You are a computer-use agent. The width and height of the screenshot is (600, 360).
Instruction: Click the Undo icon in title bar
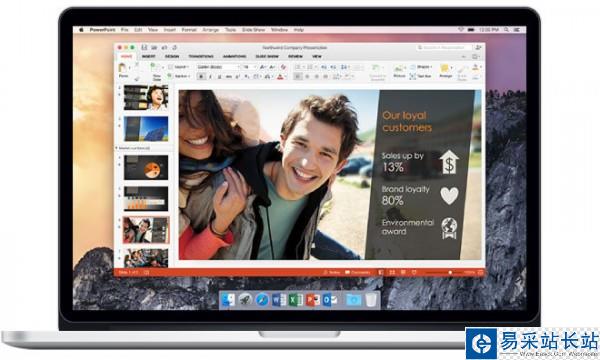pos(164,47)
